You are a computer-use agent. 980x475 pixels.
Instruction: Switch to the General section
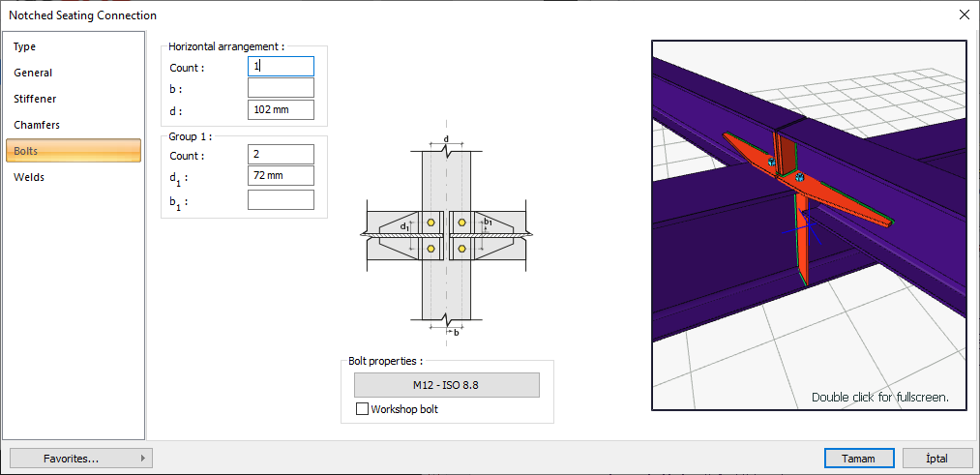click(x=33, y=73)
